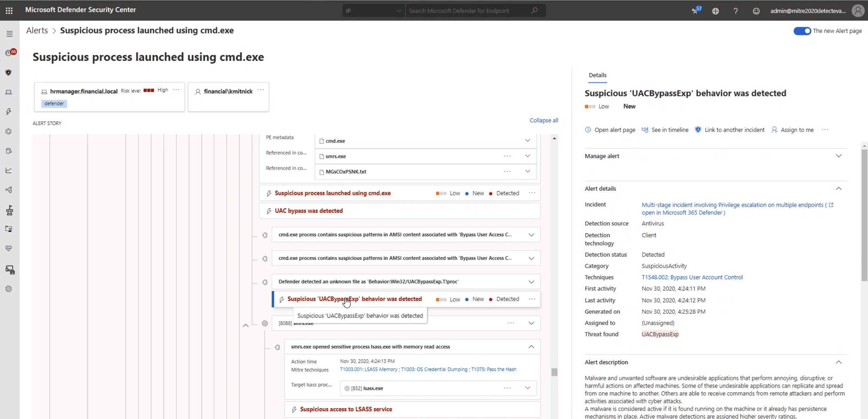Open more options for financial\kmitnick card

point(261,90)
